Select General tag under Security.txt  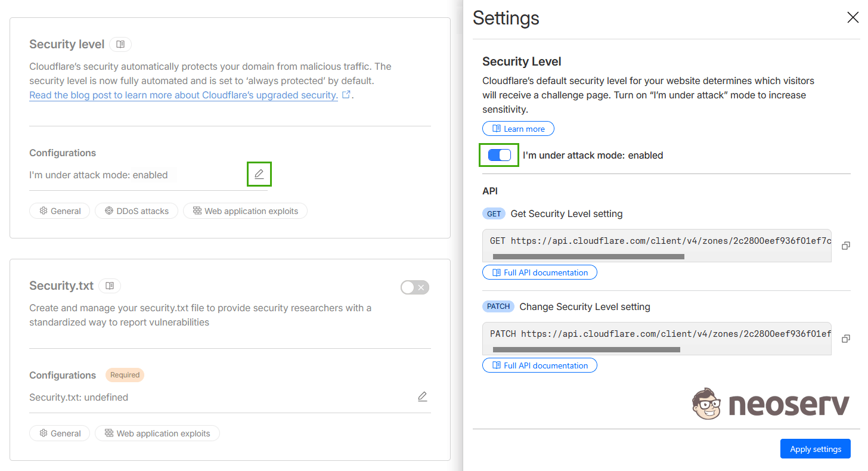pyautogui.click(x=60, y=433)
